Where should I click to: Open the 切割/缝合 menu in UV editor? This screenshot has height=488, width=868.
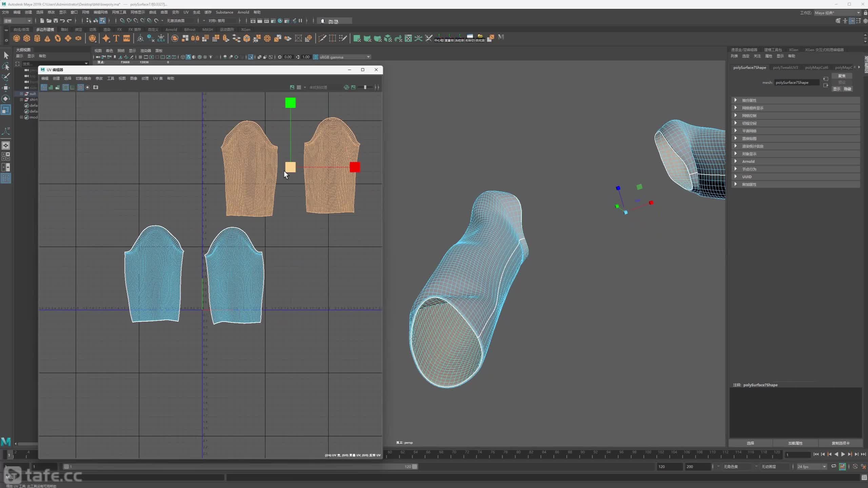click(x=83, y=78)
